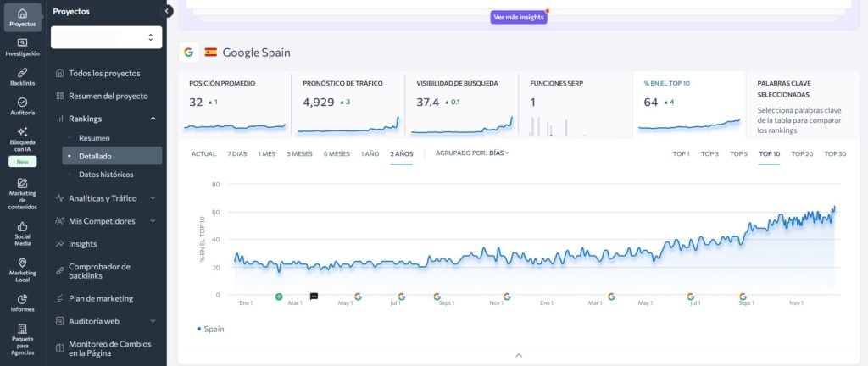Open Marketing Local pin icon
868x366 pixels.
[22, 263]
